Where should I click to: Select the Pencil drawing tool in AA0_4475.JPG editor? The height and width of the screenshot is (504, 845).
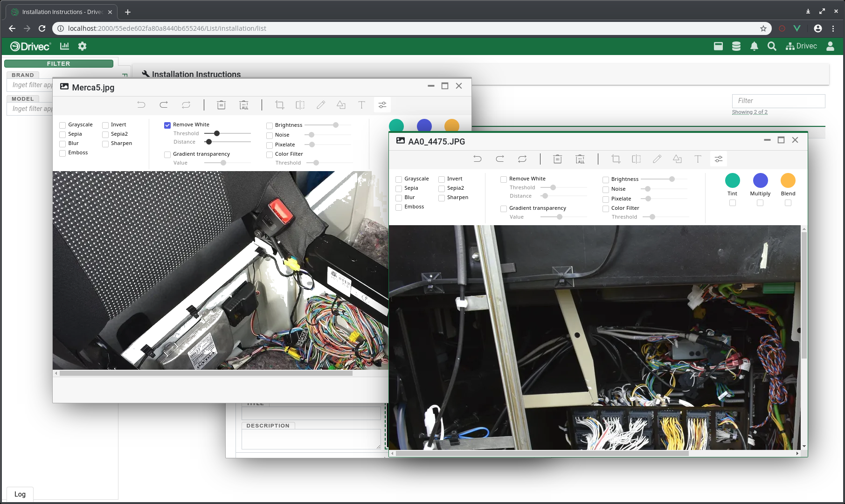coord(657,159)
